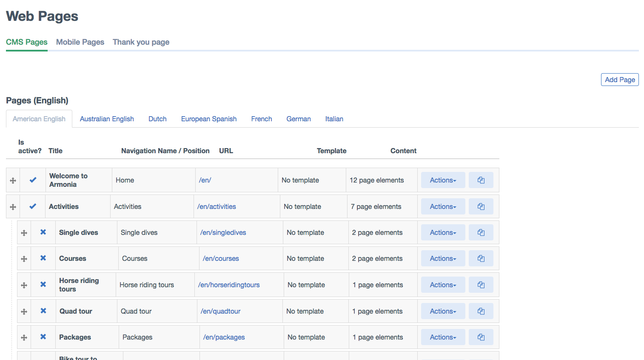The width and height of the screenshot is (644, 360).
Task: Click the drag handle for Packages row
Action: (x=24, y=337)
